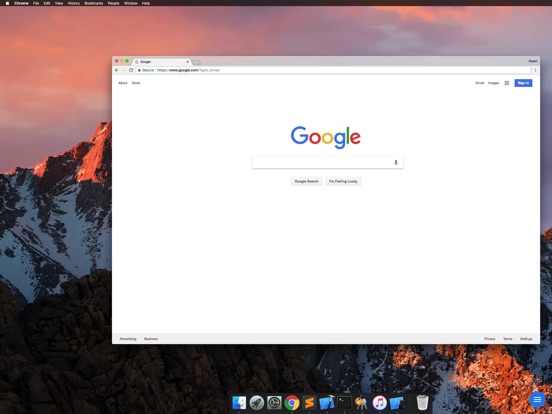
Task: Click the browser forward arrow
Action: click(124, 70)
